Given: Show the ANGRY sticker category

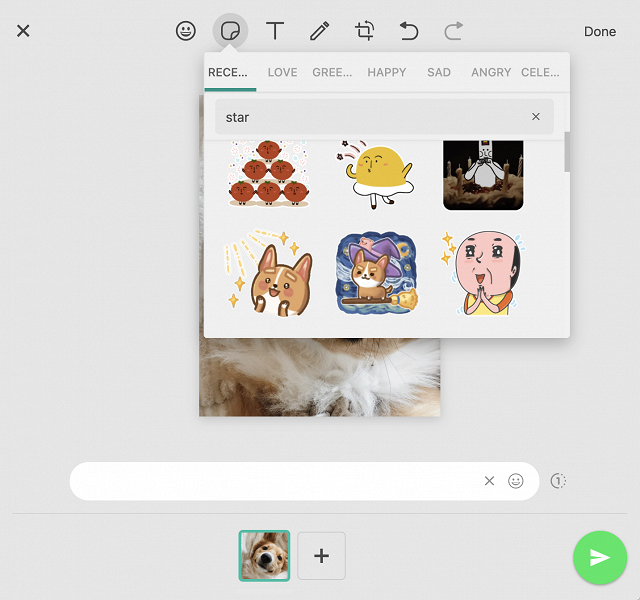Looking at the screenshot, I should click(x=491, y=72).
